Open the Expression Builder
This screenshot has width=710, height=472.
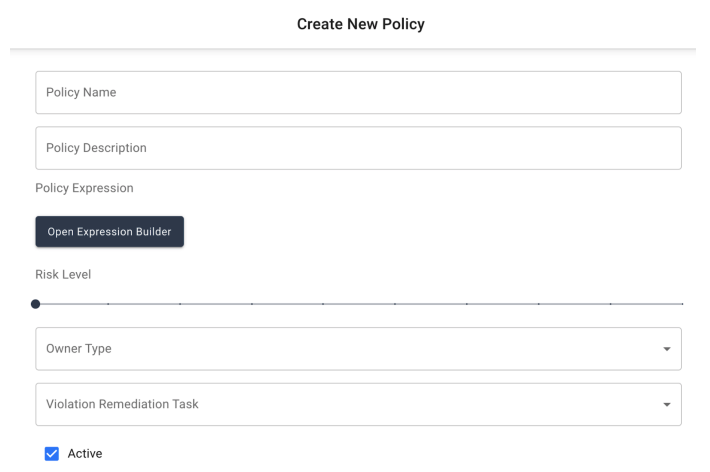[110, 231]
